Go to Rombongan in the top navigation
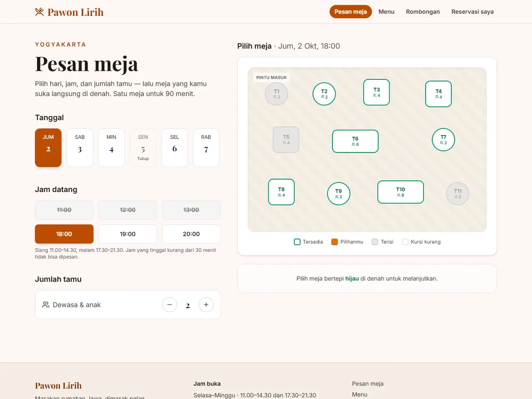Viewport: 532px width, 399px height. click(423, 12)
